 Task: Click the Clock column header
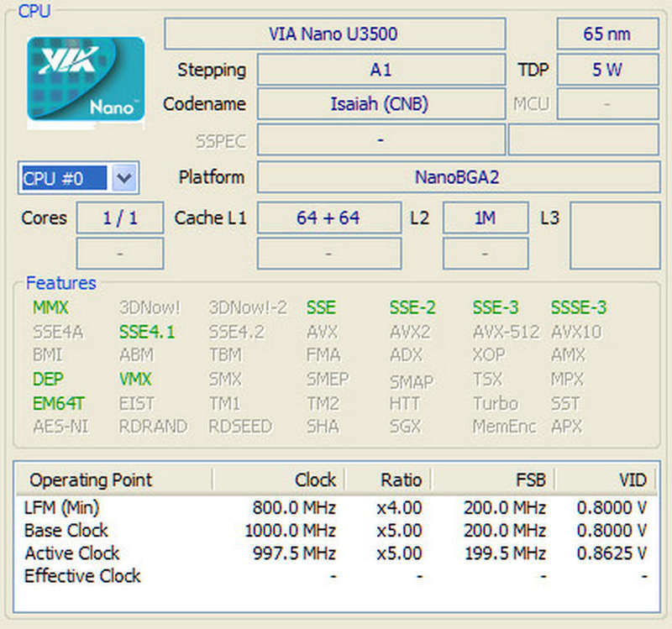click(x=279, y=480)
